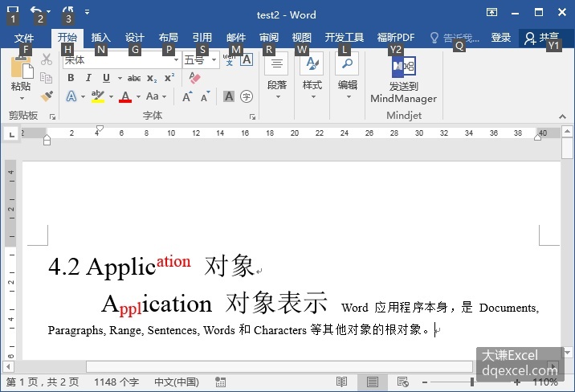Screen dimensions: 575x392
Task: Toggle subscript formatting
Action: coord(152,79)
